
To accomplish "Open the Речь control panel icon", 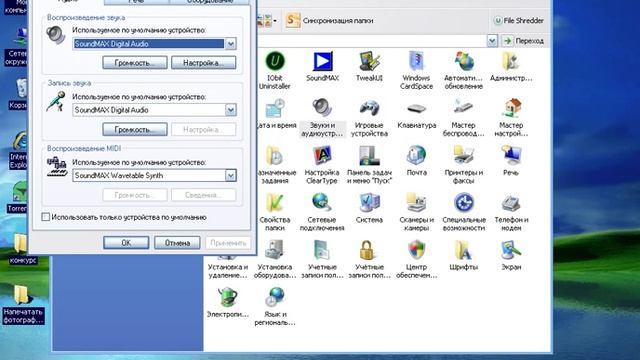I will tap(511, 161).
